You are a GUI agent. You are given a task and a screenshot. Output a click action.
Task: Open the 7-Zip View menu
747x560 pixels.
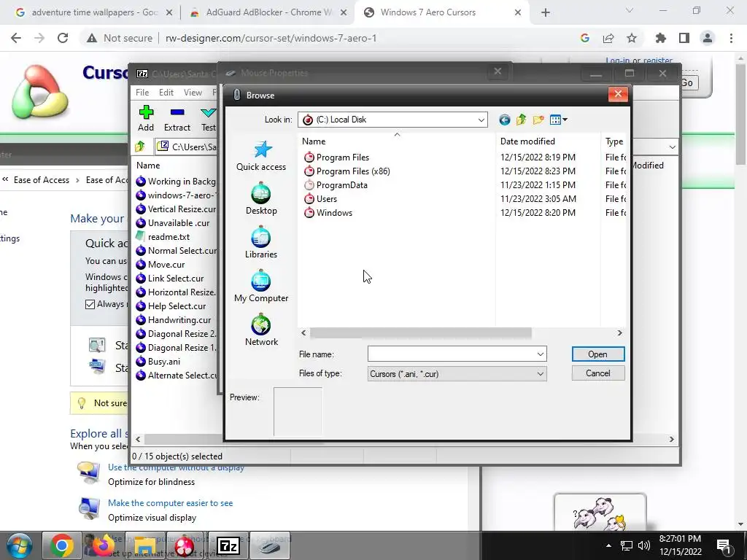point(193,93)
